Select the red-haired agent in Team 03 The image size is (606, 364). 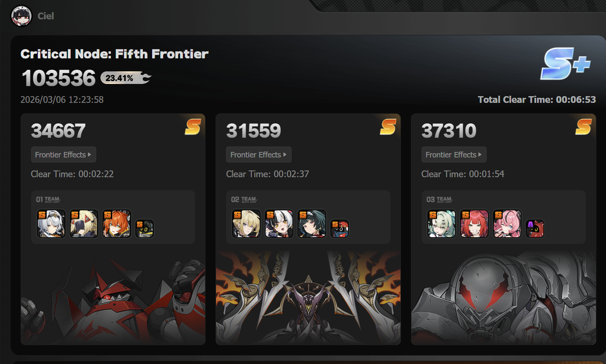coord(474,224)
